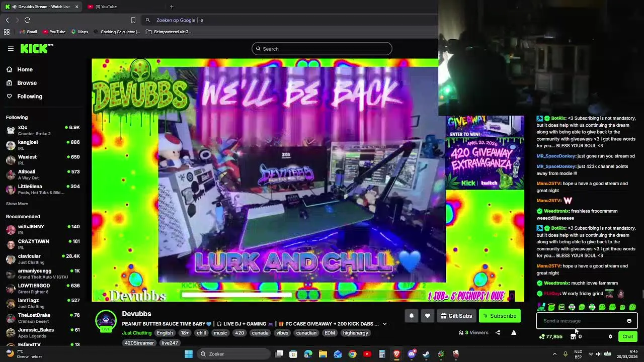This screenshot has height=362, width=644.
Task: Click the Gift Subs button
Action: tap(456, 316)
